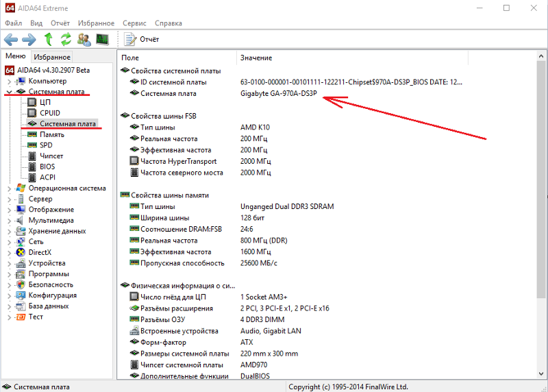This screenshot has width=548, height=392.
Task: Click the Безопасность shield icon
Action: point(21,284)
